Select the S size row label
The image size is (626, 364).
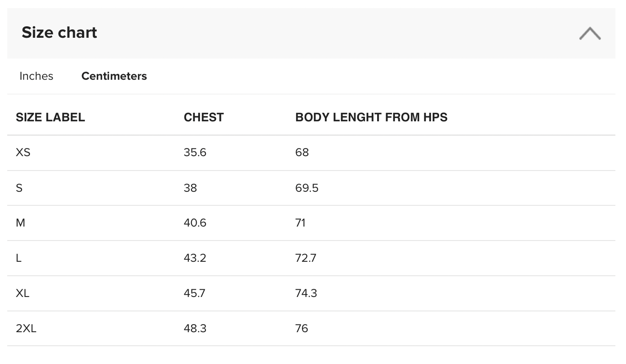(19, 188)
